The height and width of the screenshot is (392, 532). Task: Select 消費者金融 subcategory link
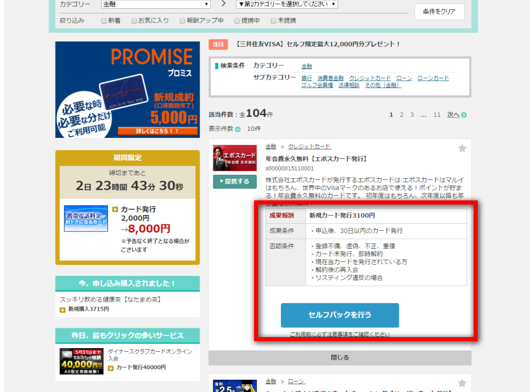331,78
